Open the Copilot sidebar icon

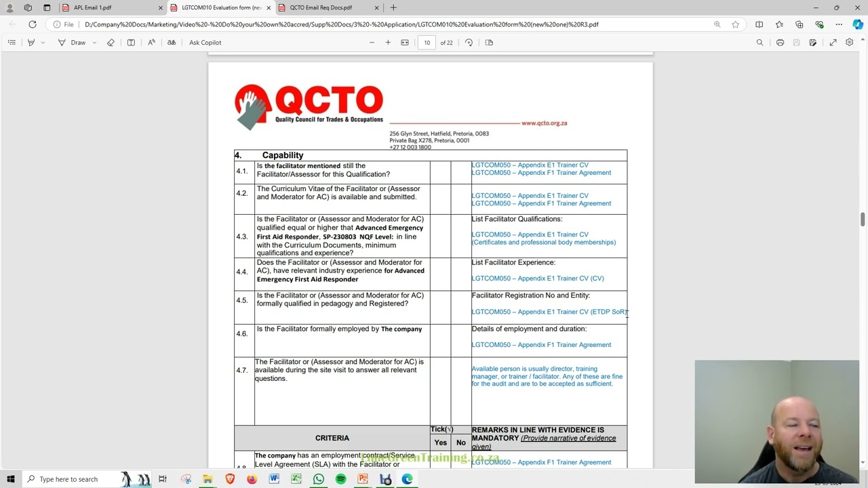[858, 24]
